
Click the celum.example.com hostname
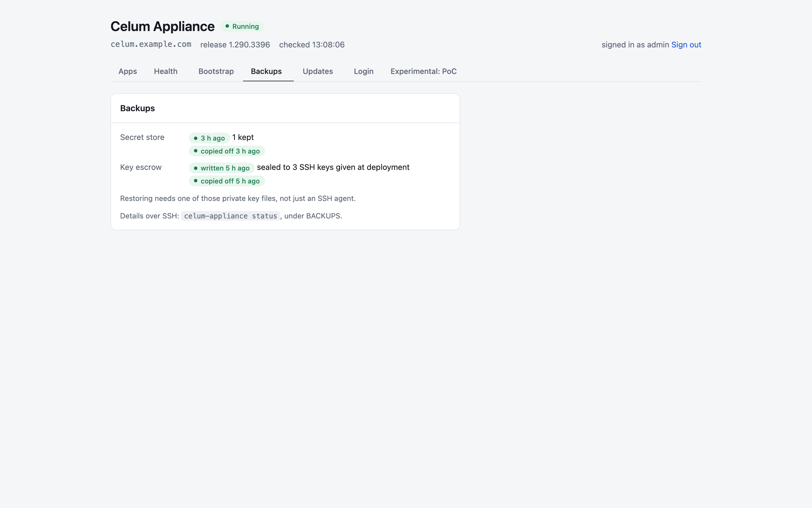point(151,44)
